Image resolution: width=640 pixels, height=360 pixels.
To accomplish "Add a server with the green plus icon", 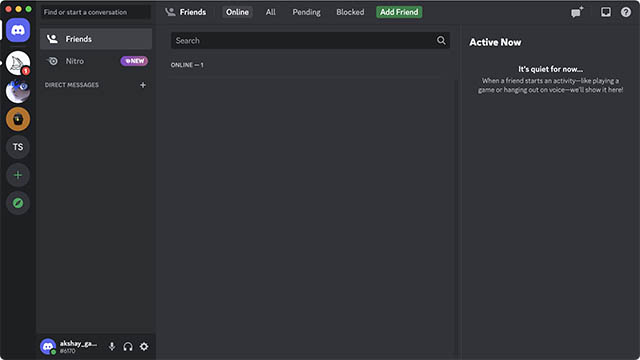I will pos(18,175).
